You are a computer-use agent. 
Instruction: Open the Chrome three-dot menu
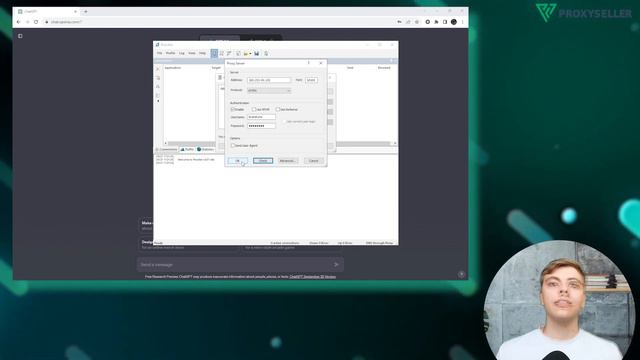click(462, 22)
